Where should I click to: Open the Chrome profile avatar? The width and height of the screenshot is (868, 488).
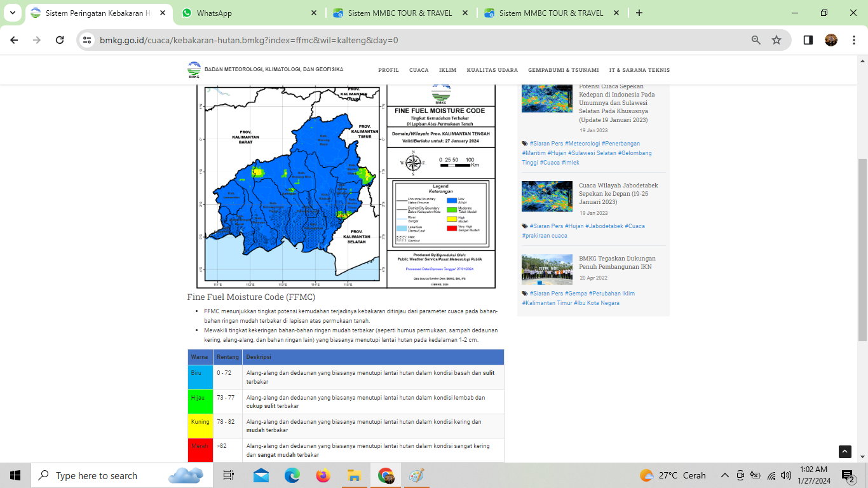(x=831, y=40)
